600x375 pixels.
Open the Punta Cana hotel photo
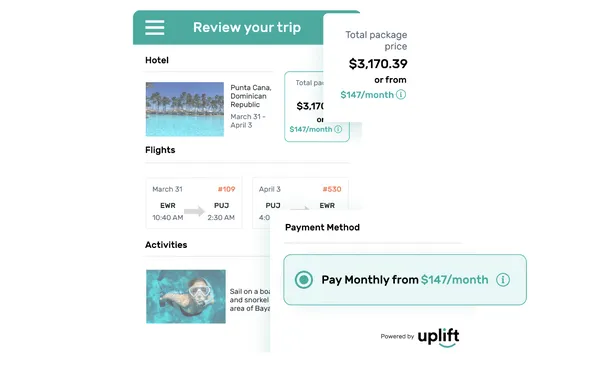pos(185,109)
